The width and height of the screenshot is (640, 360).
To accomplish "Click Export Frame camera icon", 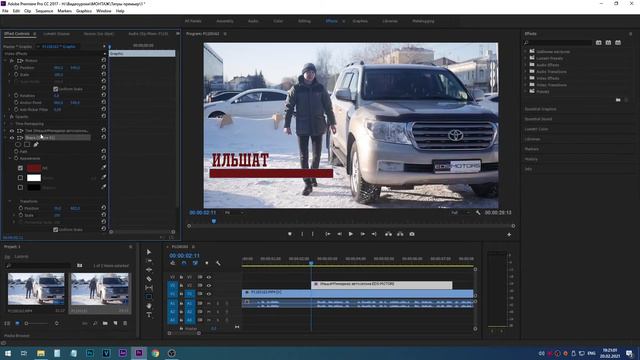I will point(412,234).
